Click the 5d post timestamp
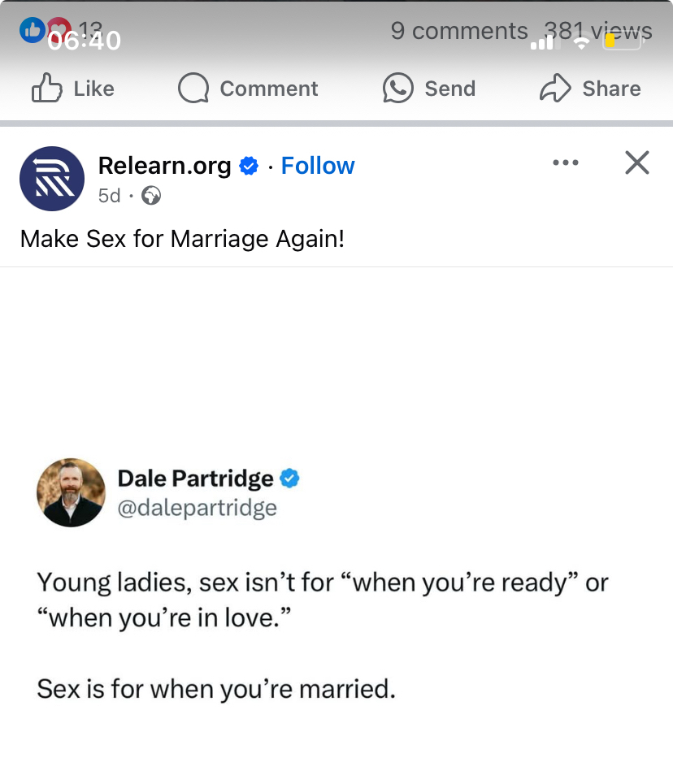The height and width of the screenshot is (784, 673). coord(109,196)
